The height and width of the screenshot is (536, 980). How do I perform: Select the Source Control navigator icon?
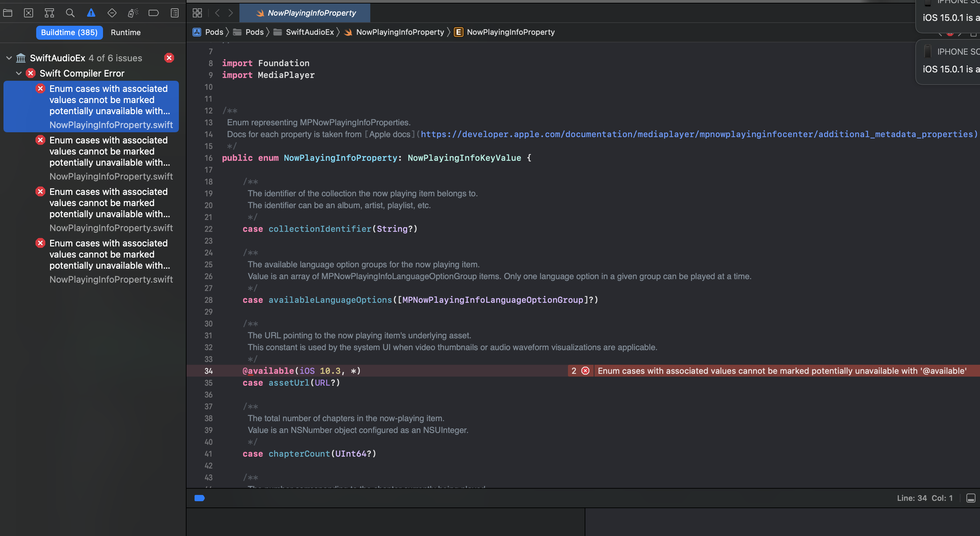pos(29,13)
